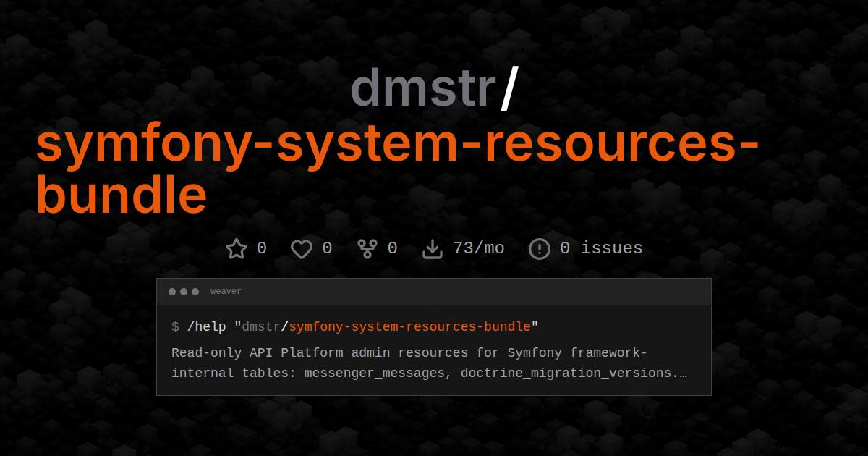This screenshot has width=868, height=456.
Task: Click the third terminal window dot
Action: point(195,292)
